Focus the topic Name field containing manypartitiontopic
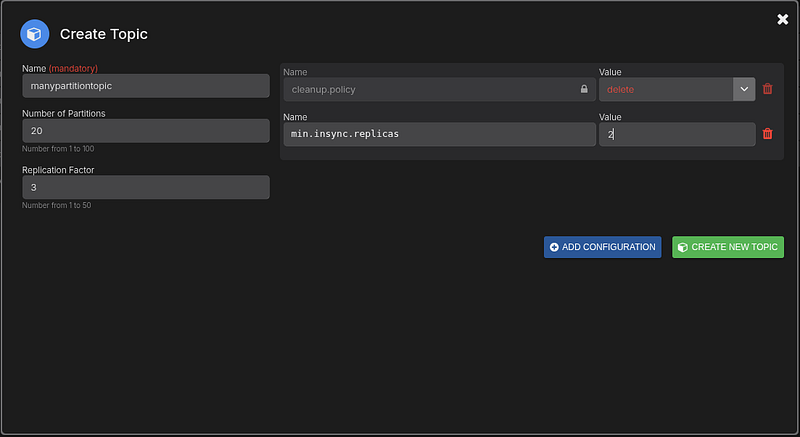Screen dimensions: 800x437 click(x=146, y=86)
